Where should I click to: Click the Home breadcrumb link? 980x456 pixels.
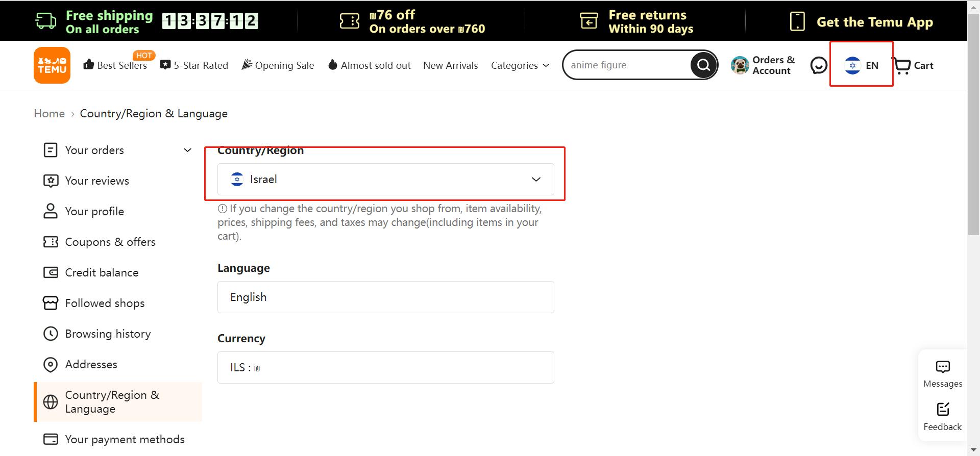[49, 113]
